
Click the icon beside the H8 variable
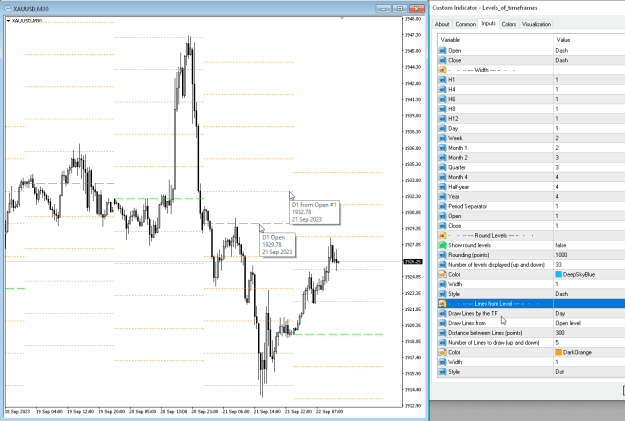442,109
